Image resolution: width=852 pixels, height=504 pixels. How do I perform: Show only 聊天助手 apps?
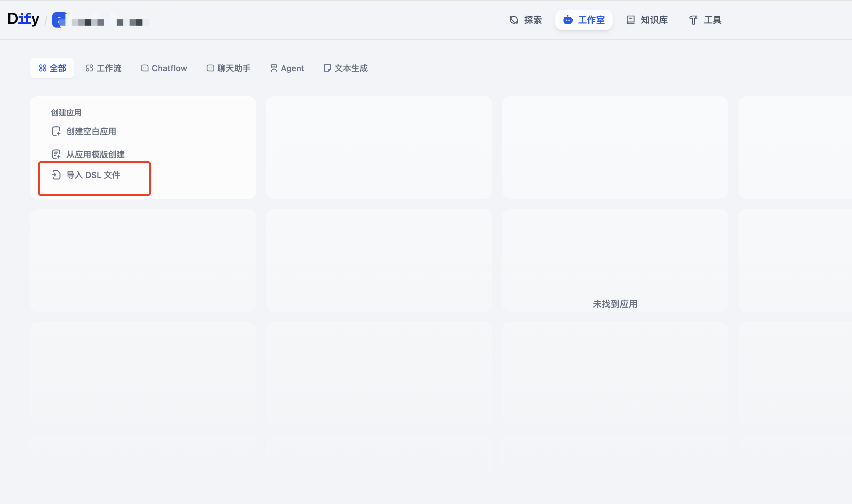229,68
